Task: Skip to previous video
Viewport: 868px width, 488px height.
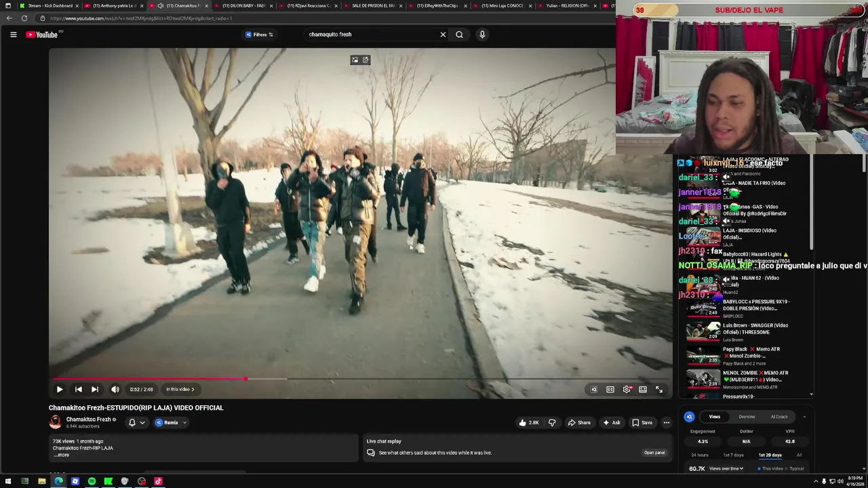Action: (x=78, y=390)
